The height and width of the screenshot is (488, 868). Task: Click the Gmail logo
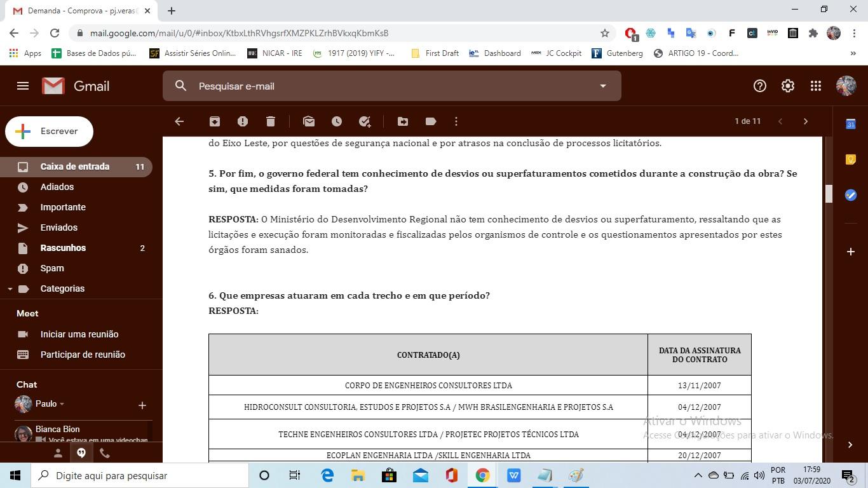(76, 86)
